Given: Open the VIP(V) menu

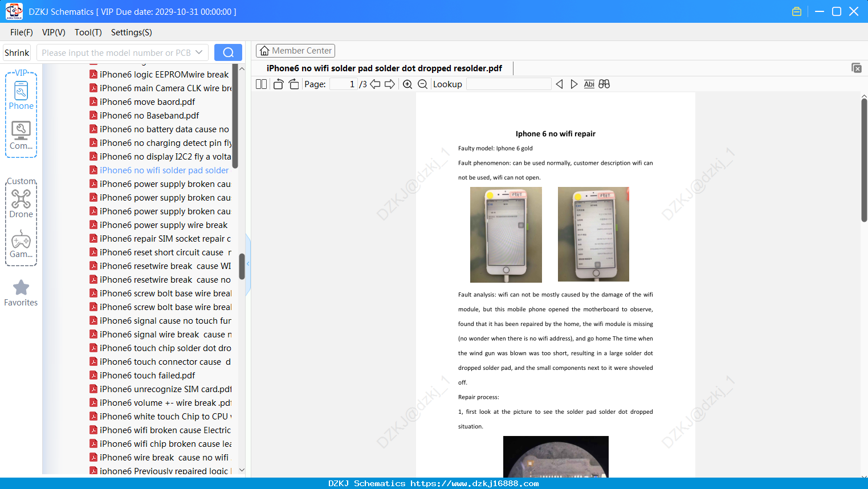Looking at the screenshot, I should pyautogui.click(x=54, y=32).
